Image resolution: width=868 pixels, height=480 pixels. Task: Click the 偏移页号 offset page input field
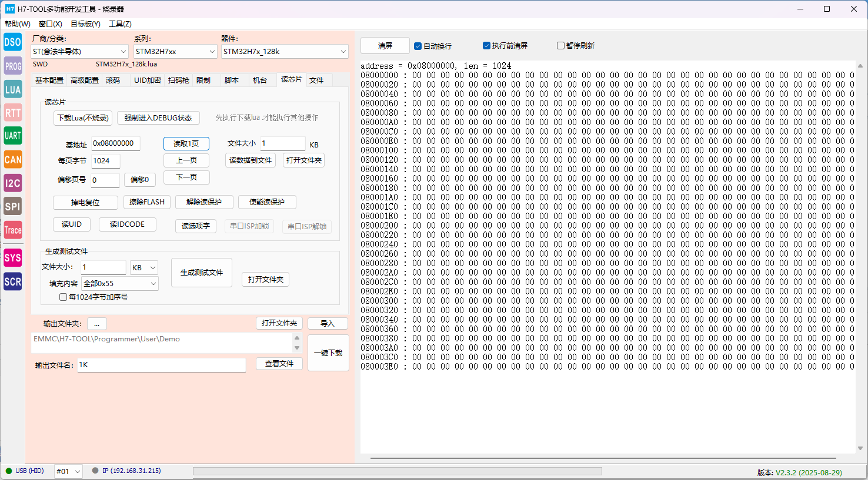(x=105, y=180)
